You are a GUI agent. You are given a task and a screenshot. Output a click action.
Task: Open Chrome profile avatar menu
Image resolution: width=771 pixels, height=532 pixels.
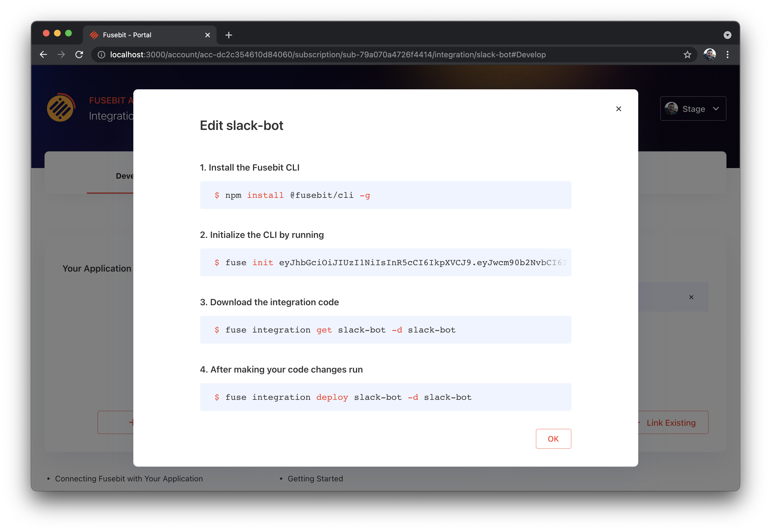click(x=709, y=54)
